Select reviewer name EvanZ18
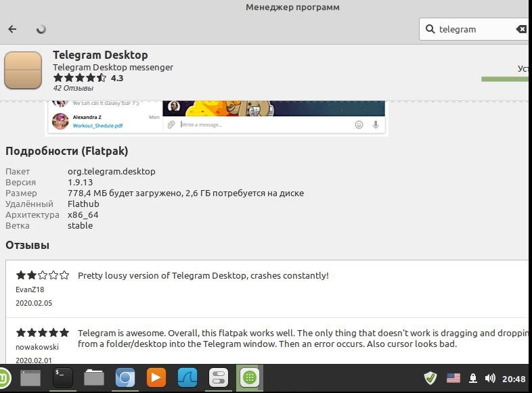532x393 pixels. coord(30,290)
